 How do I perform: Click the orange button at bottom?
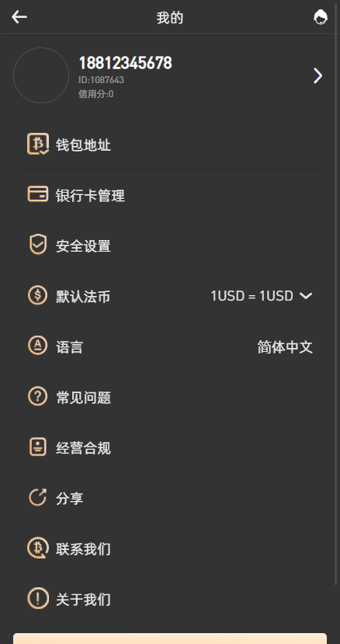tap(170, 639)
